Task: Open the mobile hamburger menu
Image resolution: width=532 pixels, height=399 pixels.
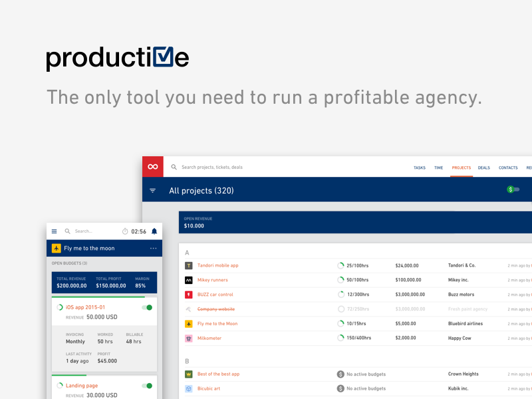Action: coord(54,231)
